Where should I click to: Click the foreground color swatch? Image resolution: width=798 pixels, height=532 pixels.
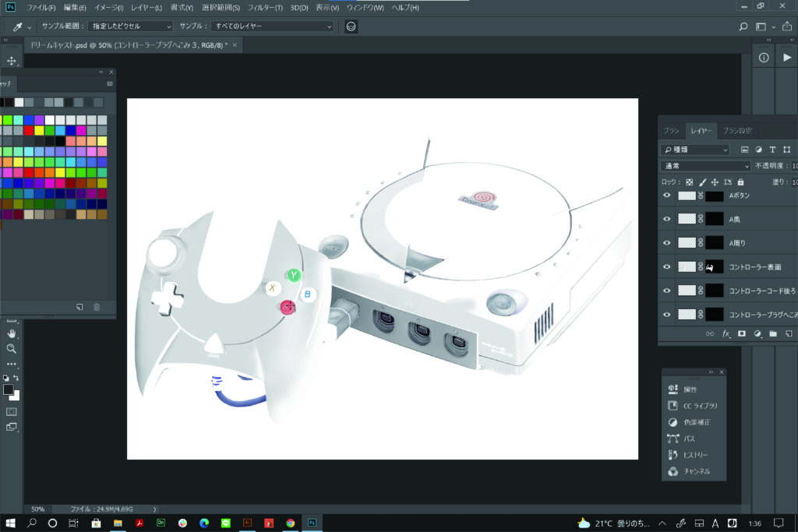click(9, 389)
